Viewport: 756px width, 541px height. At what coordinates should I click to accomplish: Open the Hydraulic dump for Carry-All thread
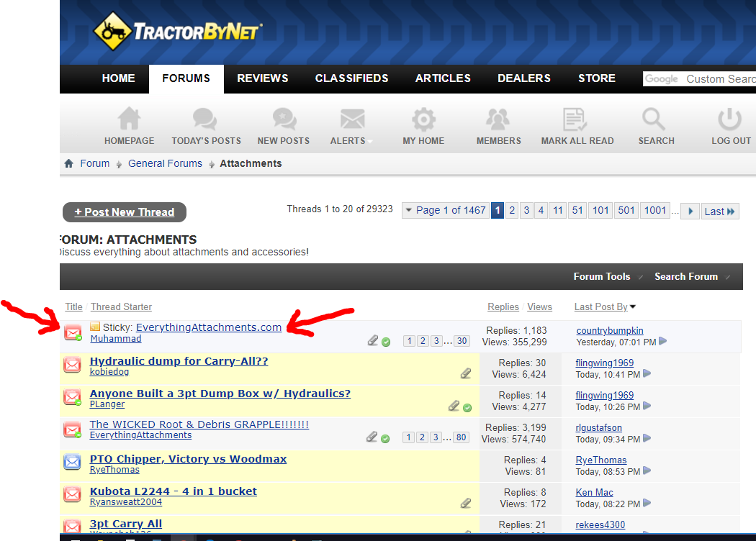coord(179,361)
